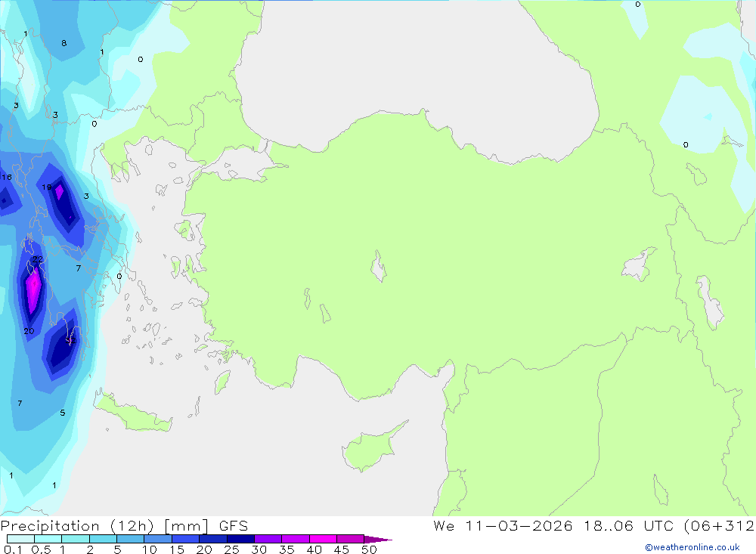The image size is (756, 554).
Task: Select the 2–5 mm legend swatch
Action: tap(103, 539)
